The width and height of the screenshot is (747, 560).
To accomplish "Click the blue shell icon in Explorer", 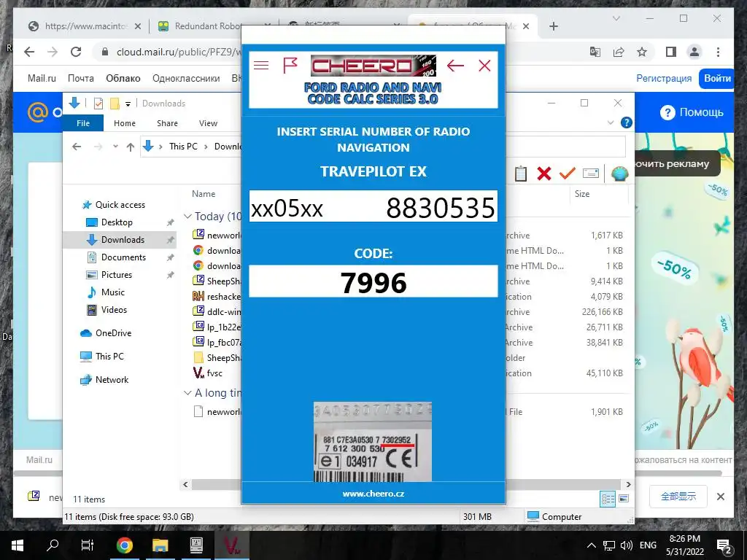I will 619,174.
